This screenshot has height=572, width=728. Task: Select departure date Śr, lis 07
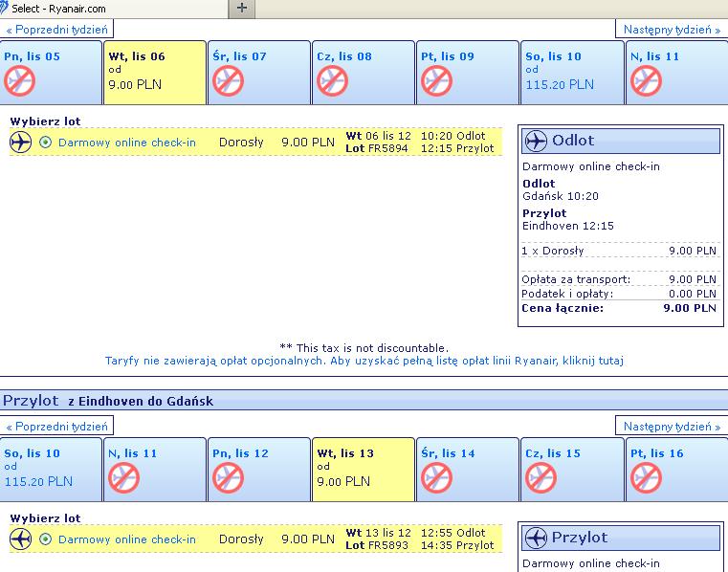point(259,73)
